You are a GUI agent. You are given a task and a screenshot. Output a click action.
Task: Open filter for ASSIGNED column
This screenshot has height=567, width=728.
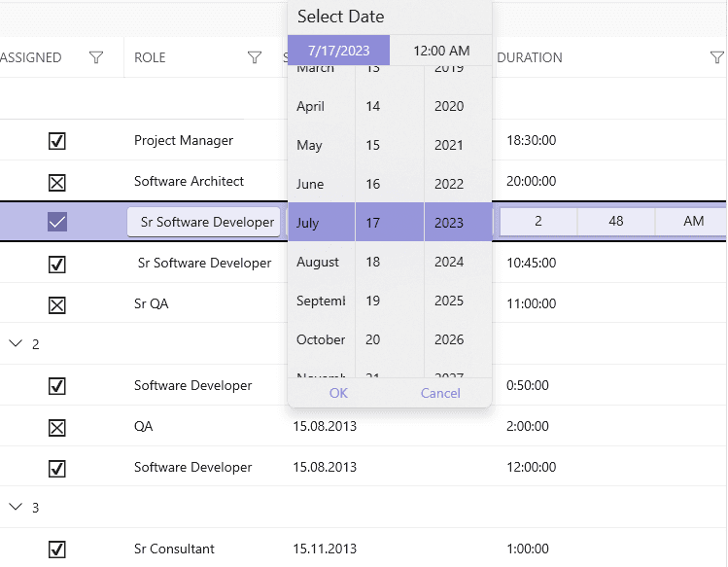tap(96, 57)
